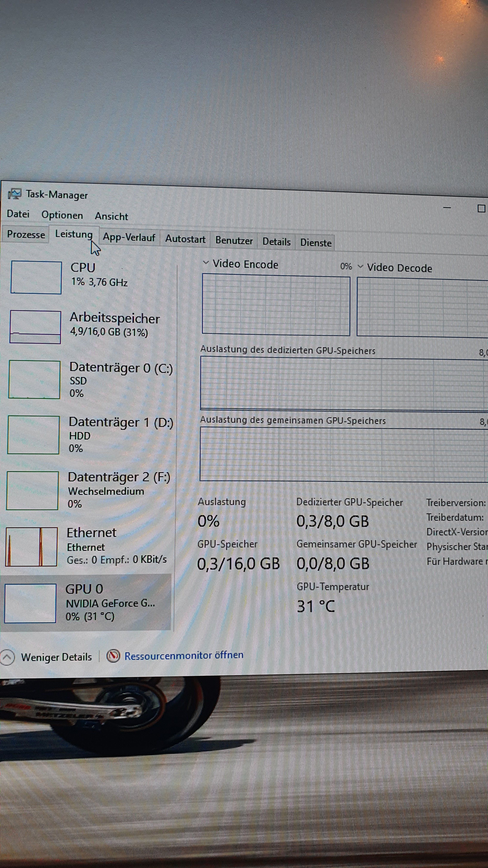Select the Ethernet network graph entry

(x=31, y=547)
